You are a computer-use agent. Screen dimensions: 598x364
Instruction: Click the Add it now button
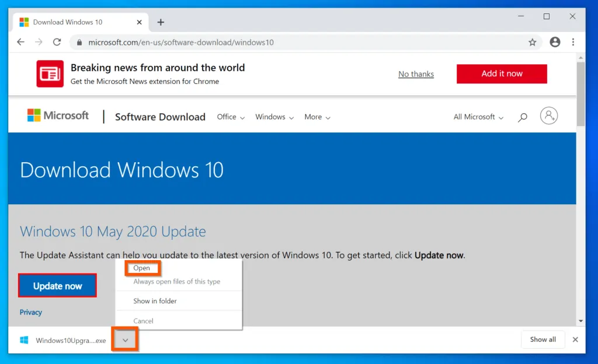502,73
